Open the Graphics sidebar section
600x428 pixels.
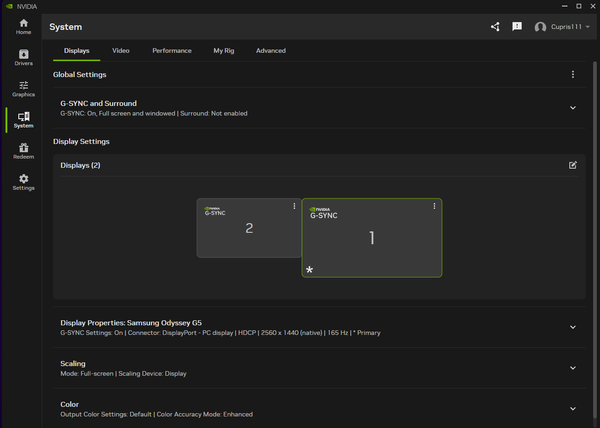(23, 88)
